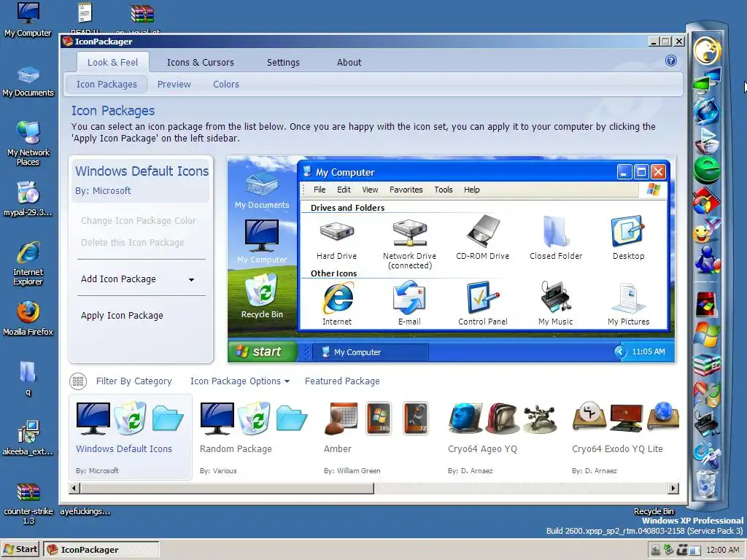The width and height of the screenshot is (747, 560).
Task: Click the package list scrollbar left arrow
Action: (x=74, y=488)
